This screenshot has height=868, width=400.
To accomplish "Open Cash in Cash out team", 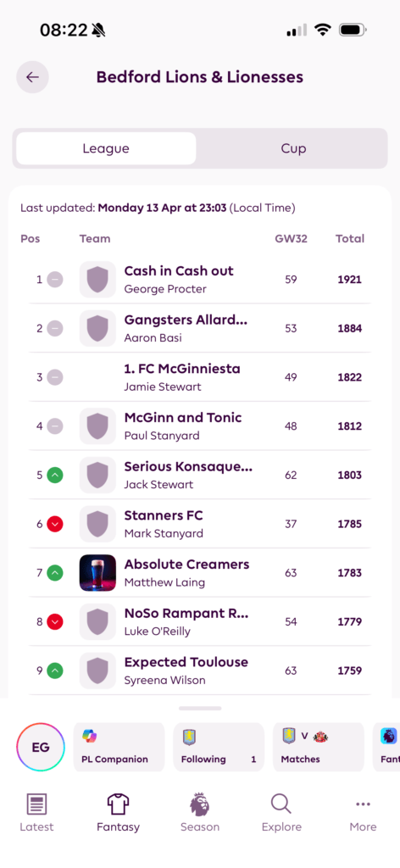I will tap(200, 280).
